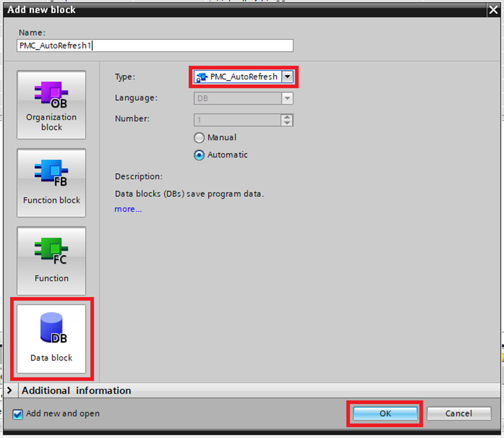Click inside the Number value field
The width and height of the screenshot is (504, 438).
237,120
